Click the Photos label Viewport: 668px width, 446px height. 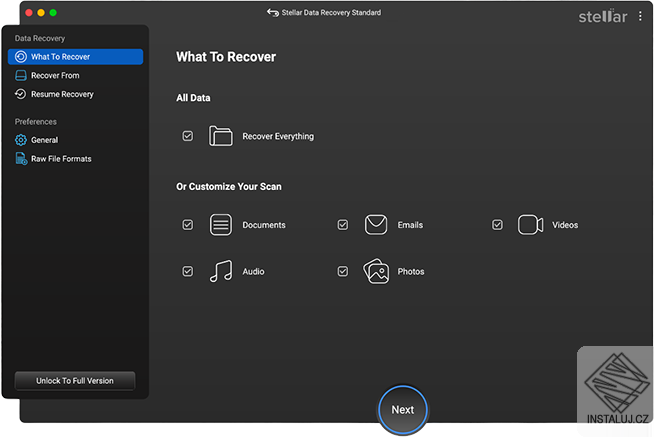coord(411,271)
